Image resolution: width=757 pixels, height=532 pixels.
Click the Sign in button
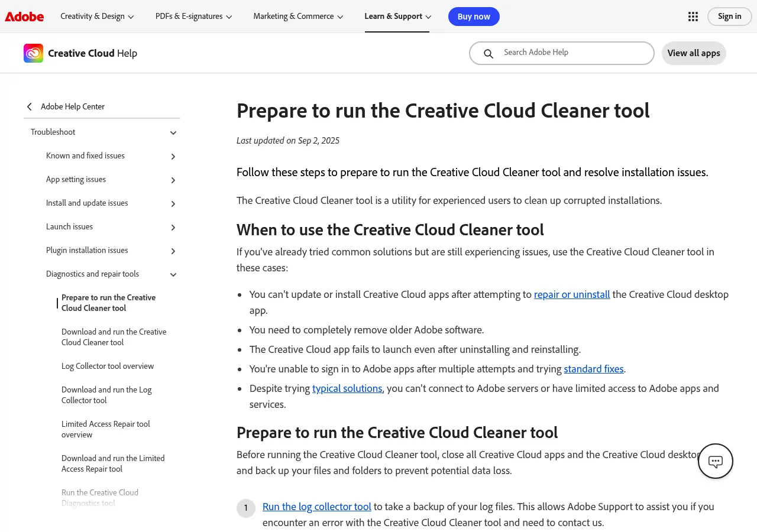(x=729, y=17)
